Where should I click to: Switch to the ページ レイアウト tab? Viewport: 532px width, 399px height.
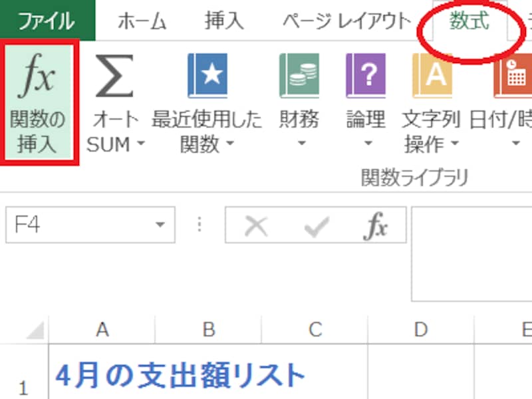click(x=346, y=21)
